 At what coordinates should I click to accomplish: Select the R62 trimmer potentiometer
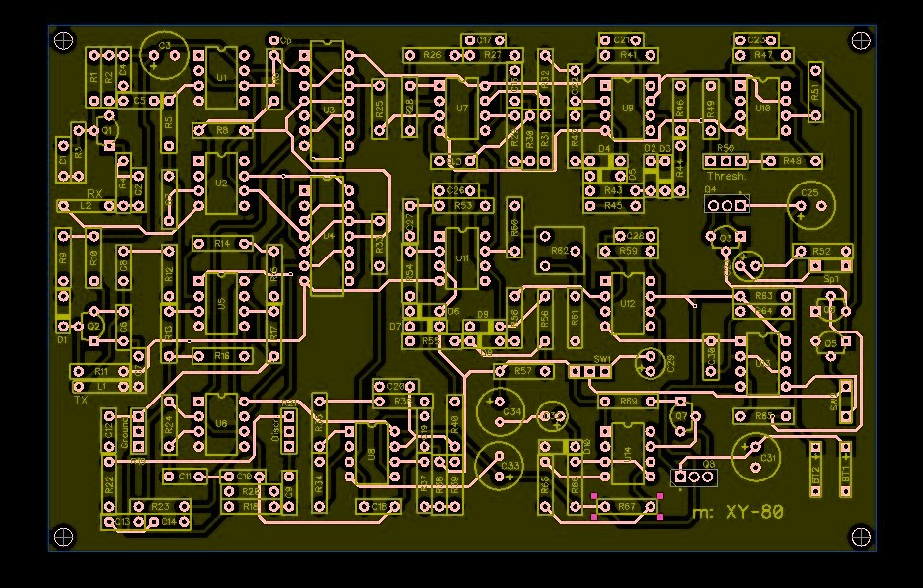559,252
